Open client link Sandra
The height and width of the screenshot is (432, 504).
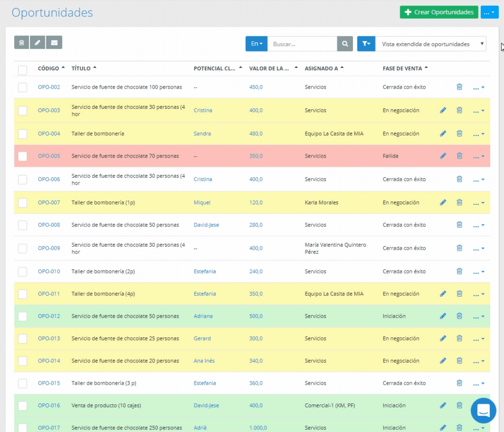click(x=202, y=133)
